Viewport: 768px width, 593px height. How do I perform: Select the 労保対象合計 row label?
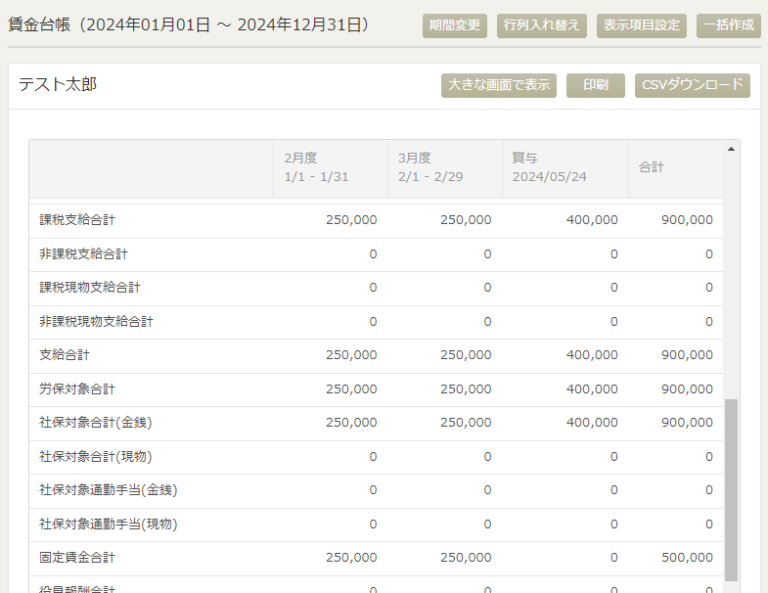(x=77, y=389)
